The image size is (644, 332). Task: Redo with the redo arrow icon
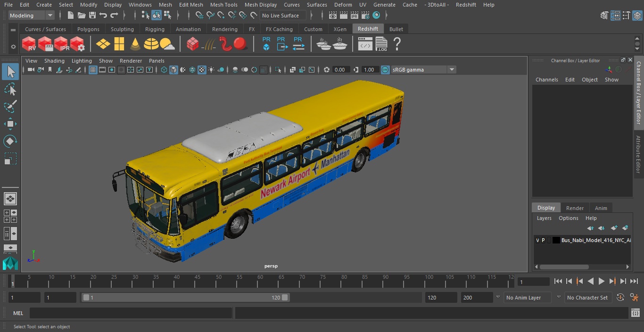pyautogui.click(x=114, y=16)
